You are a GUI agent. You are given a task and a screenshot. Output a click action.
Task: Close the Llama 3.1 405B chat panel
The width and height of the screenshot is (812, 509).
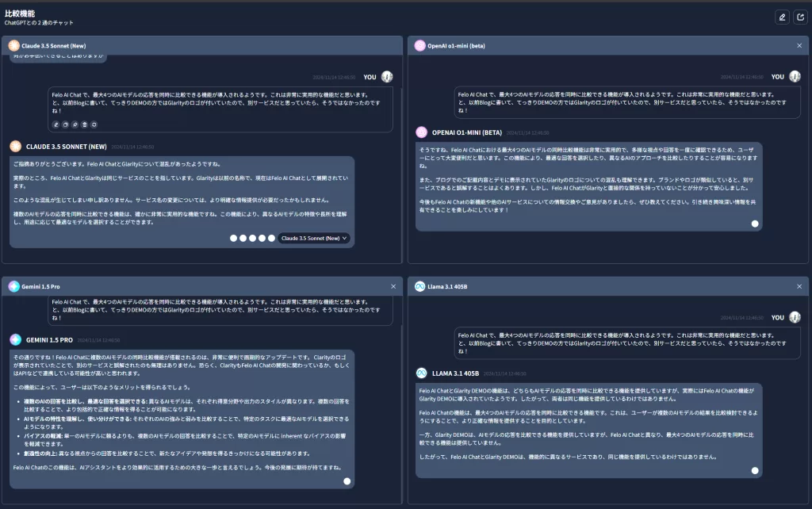pos(799,286)
